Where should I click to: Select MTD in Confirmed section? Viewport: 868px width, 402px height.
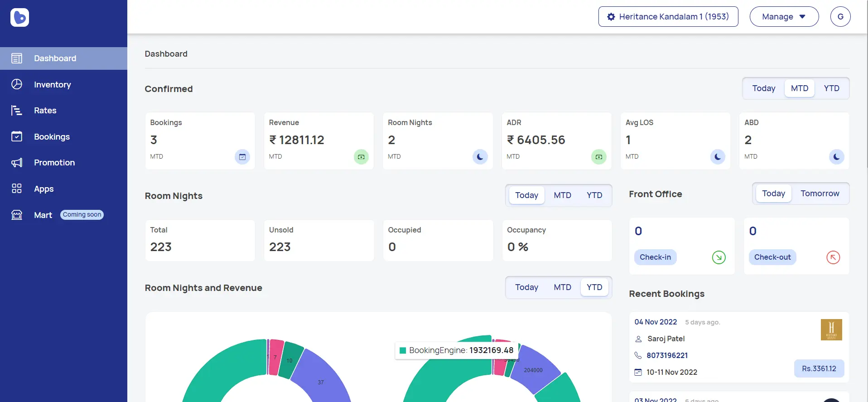pyautogui.click(x=800, y=88)
